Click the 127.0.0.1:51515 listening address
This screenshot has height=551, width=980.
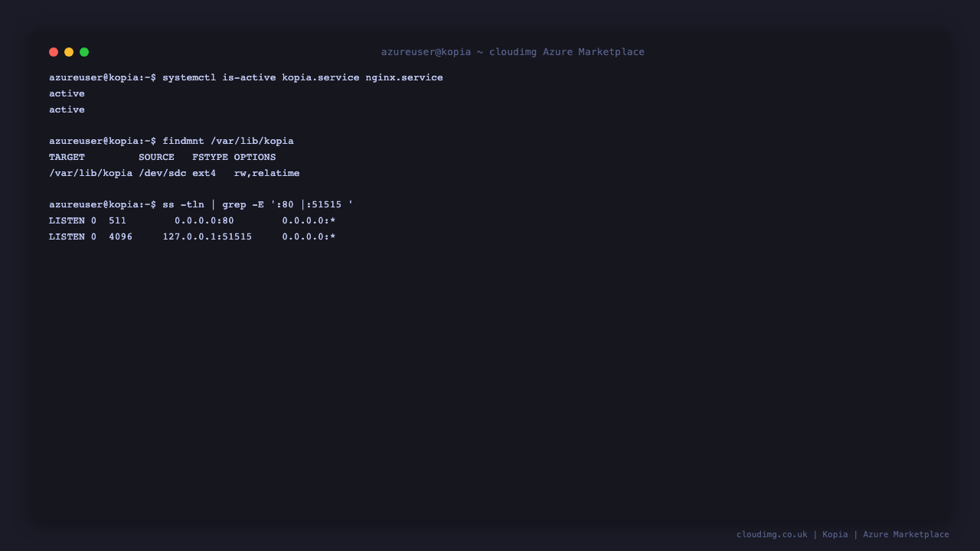207,236
